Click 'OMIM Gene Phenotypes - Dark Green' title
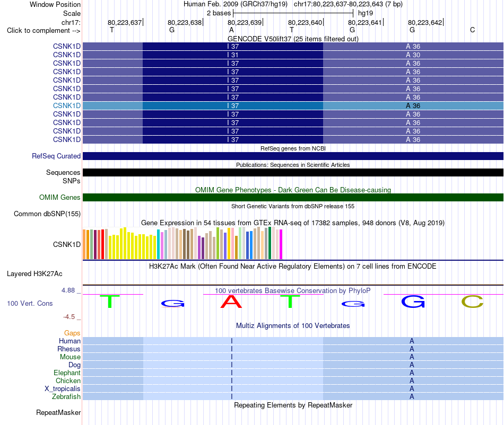 pos(293,190)
